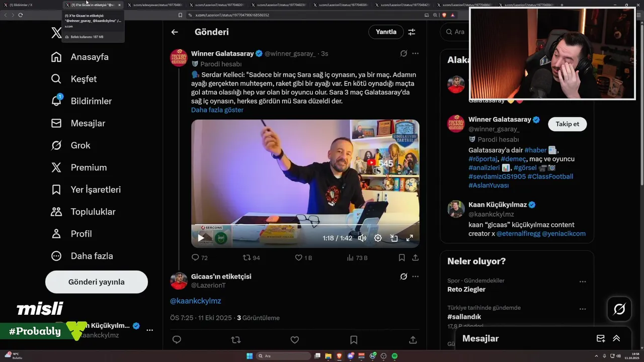Share the Winner Galatasaray post

(x=415, y=257)
